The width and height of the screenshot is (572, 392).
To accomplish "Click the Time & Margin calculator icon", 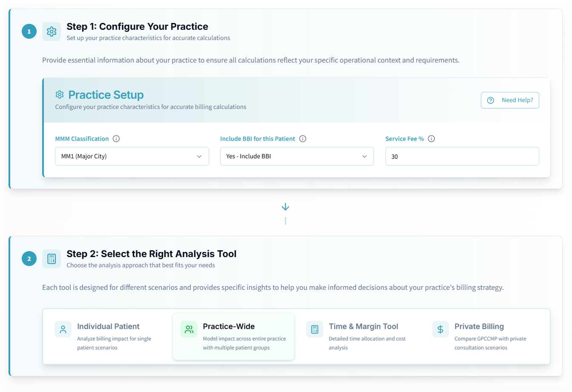I will pos(315,329).
